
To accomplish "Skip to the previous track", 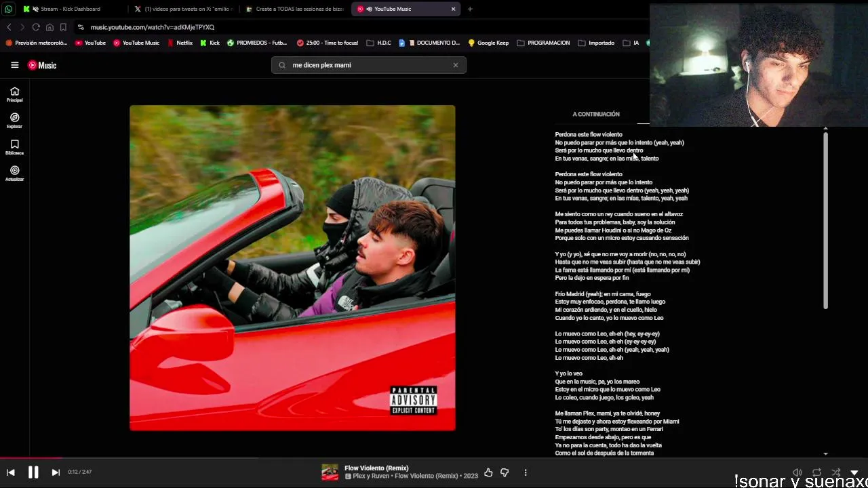I will click(11, 472).
